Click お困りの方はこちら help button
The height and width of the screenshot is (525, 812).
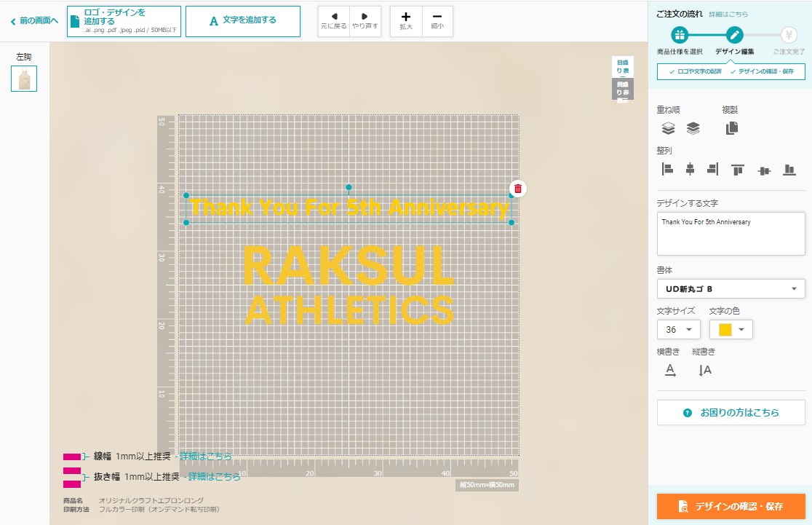731,413
